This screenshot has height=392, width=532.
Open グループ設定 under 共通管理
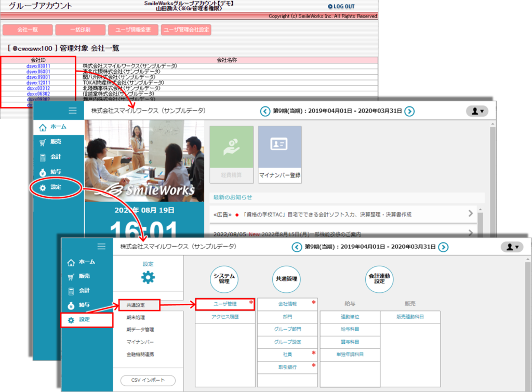point(287,342)
